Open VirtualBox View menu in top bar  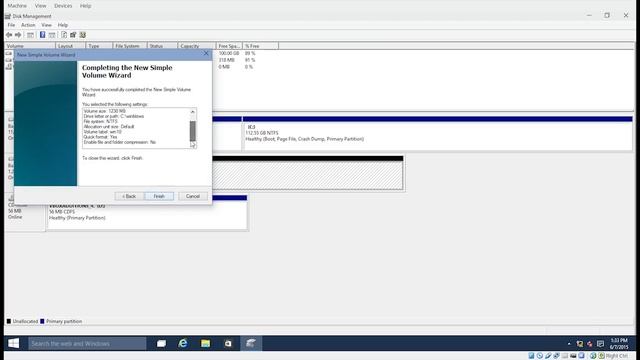(40, 6)
